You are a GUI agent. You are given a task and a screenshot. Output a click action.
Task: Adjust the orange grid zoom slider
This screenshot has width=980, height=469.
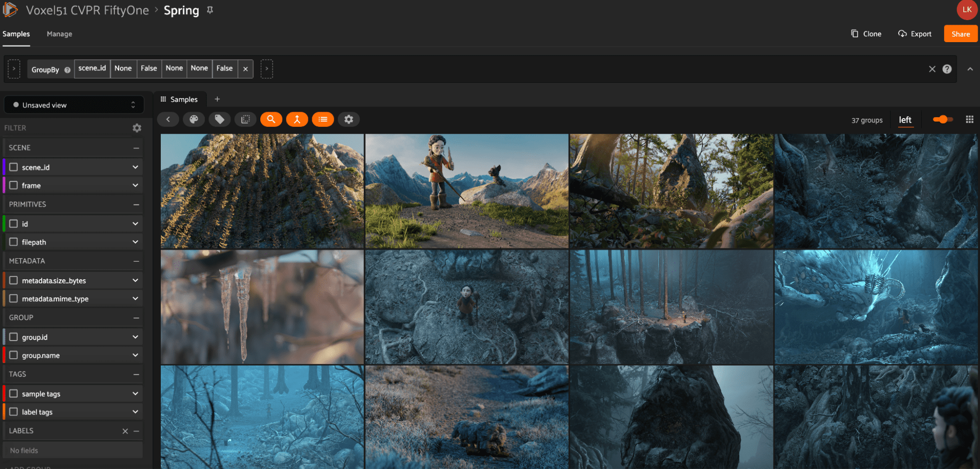[943, 120]
